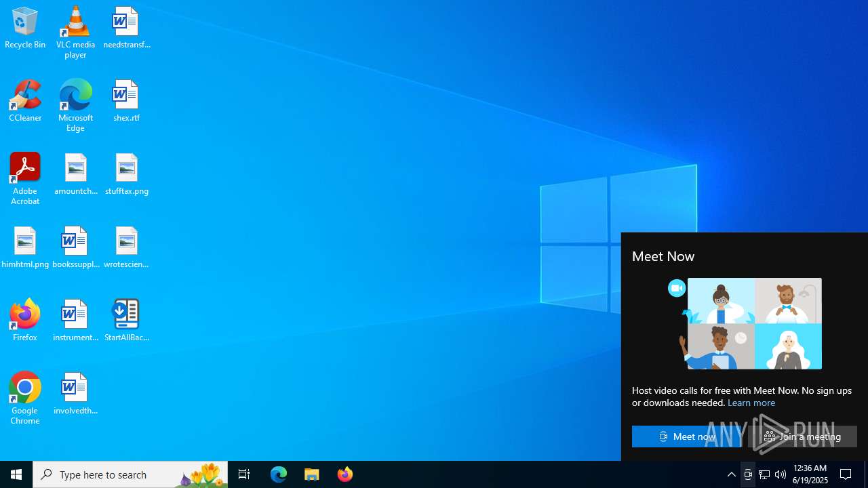The image size is (868, 488).
Task: Select the shex.rtf file icon
Action: tap(127, 101)
